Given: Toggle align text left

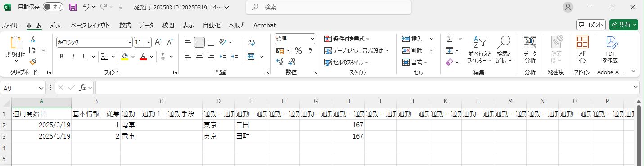Looking at the screenshot, I should [188, 57].
